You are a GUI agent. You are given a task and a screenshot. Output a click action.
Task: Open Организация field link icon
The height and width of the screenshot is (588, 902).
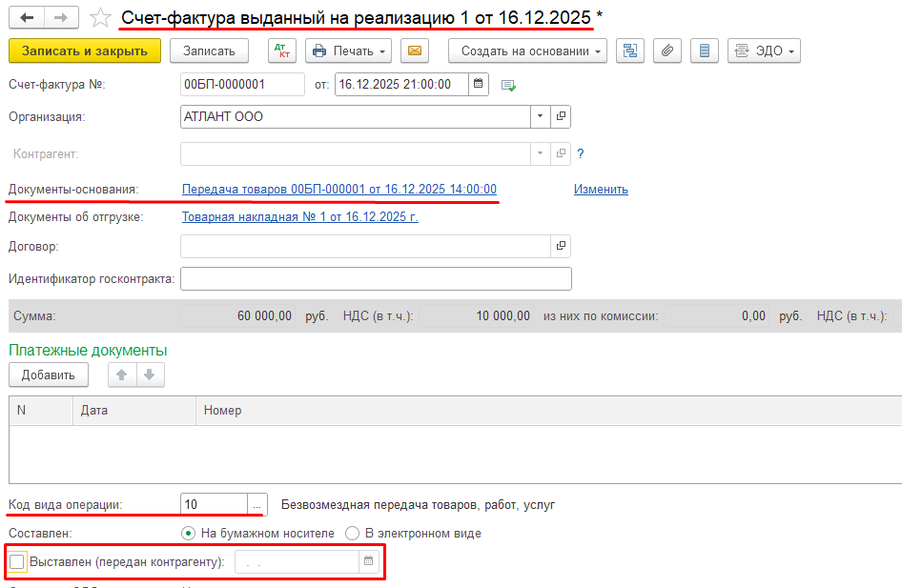(x=561, y=116)
